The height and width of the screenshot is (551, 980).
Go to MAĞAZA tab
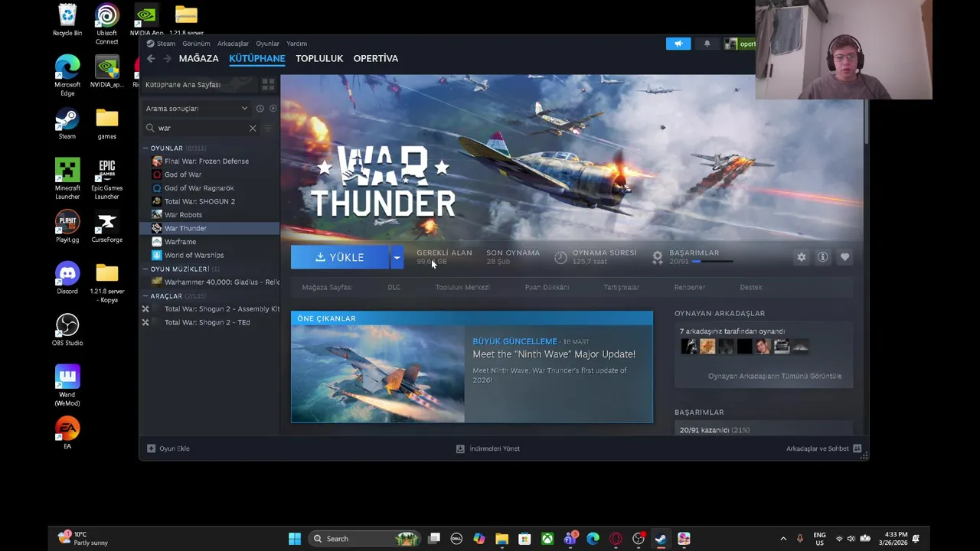pos(199,58)
